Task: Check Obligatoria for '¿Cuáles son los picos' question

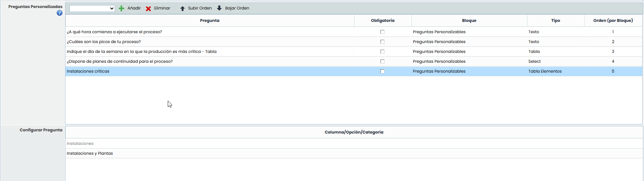Action: pyautogui.click(x=382, y=42)
